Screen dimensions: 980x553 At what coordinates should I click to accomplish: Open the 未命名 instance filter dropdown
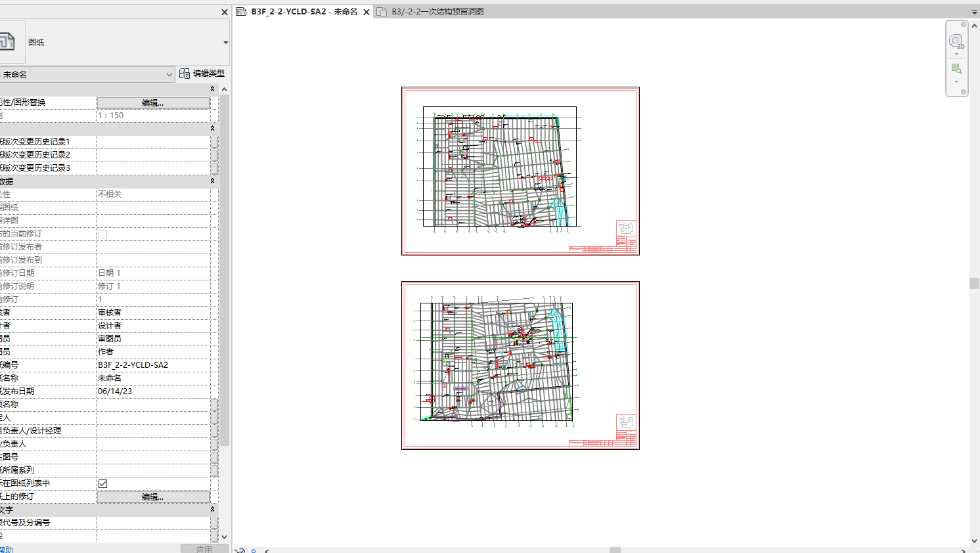(169, 74)
